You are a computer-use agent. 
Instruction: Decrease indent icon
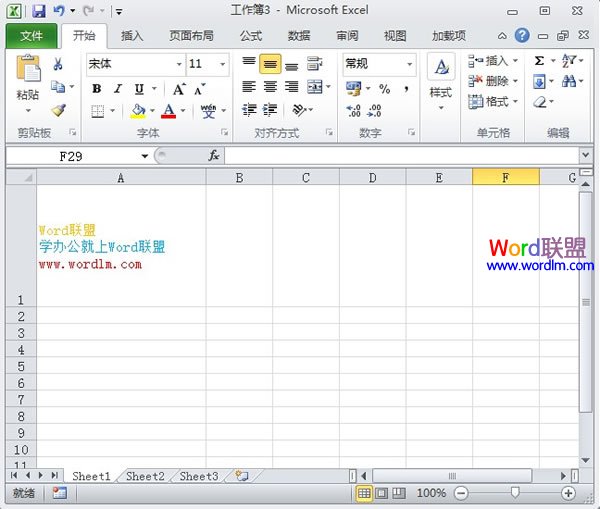[x=249, y=110]
